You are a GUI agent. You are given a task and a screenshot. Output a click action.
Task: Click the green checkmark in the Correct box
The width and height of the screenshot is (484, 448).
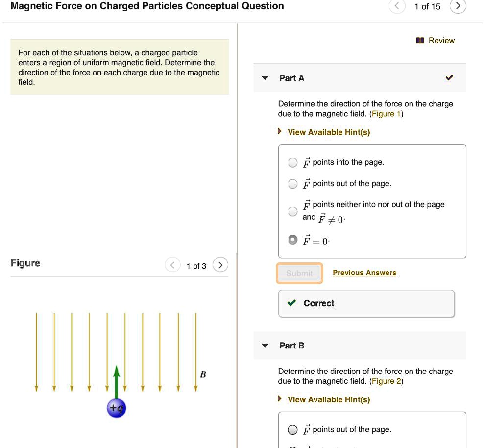pos(291,303)
